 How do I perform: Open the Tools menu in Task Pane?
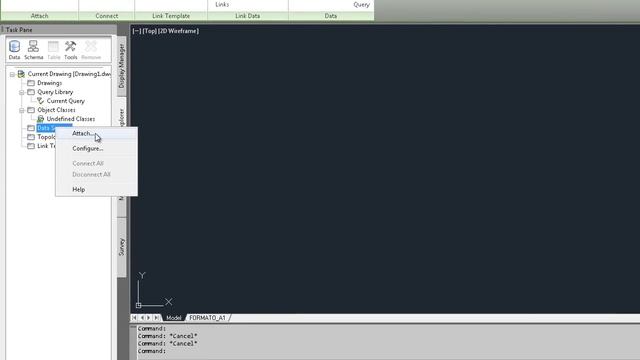pyautogui.click(x=71, y=50)
